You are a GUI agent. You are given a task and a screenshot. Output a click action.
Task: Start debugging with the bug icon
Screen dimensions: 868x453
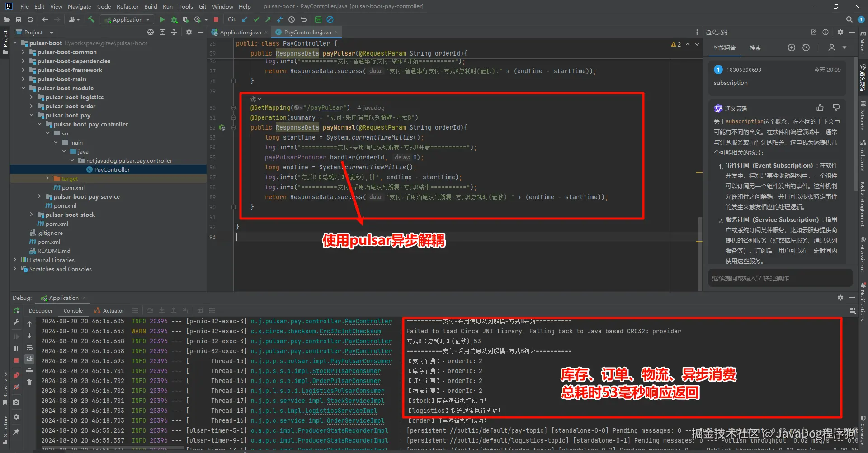174,19
